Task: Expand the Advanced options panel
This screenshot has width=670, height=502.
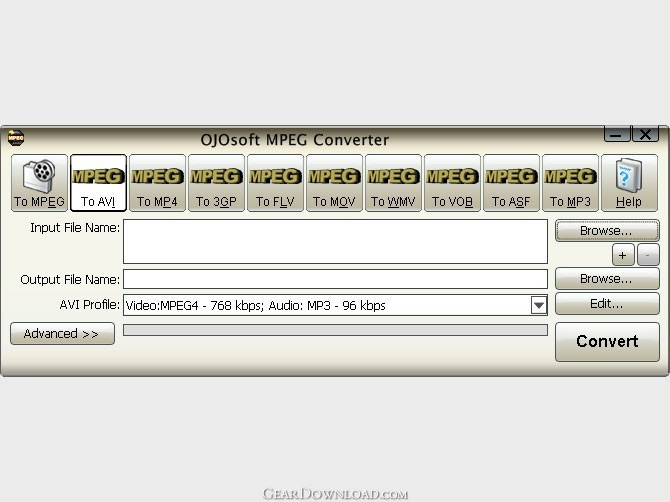Action: 62,333
